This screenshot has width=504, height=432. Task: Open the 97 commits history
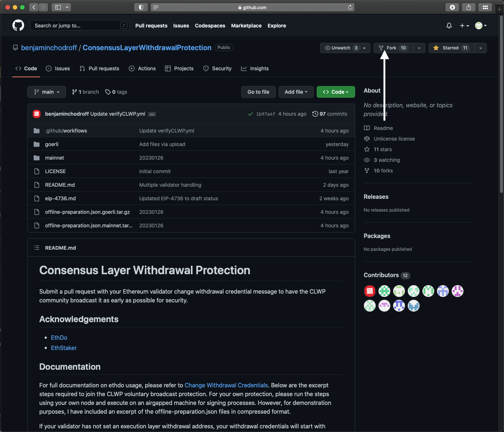(x=330, y=114)
